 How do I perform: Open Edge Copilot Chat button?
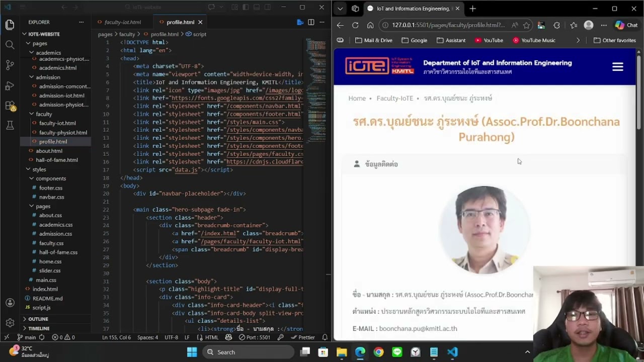[x=626, y=25]
